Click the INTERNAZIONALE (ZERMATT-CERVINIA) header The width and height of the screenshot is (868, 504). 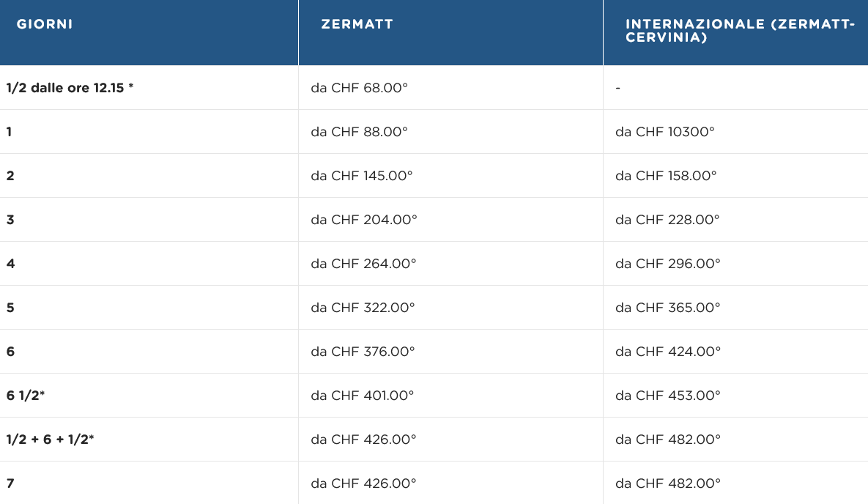click(x=740, y=31)
